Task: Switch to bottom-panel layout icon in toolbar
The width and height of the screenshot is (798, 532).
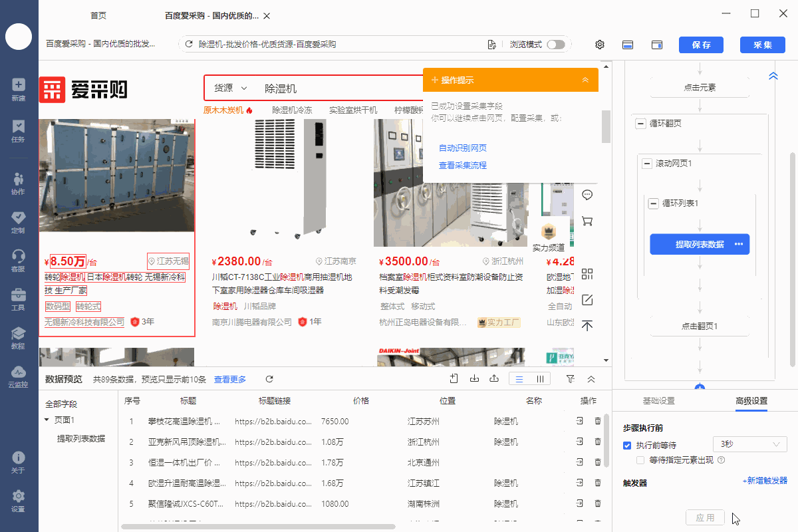Action: pos(627,45)
